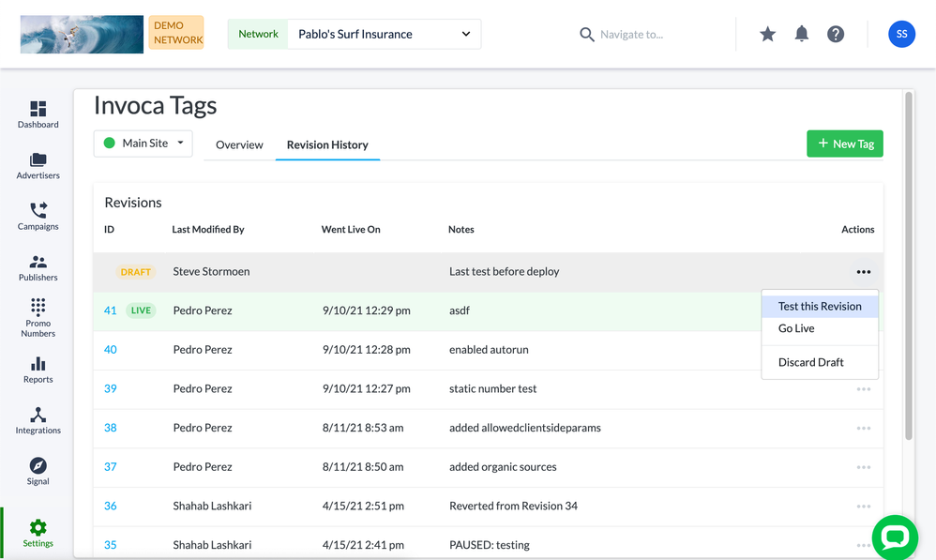Click the surf wave logo image
The width and height of the screenshot is (936, 560).
[82, 34]
